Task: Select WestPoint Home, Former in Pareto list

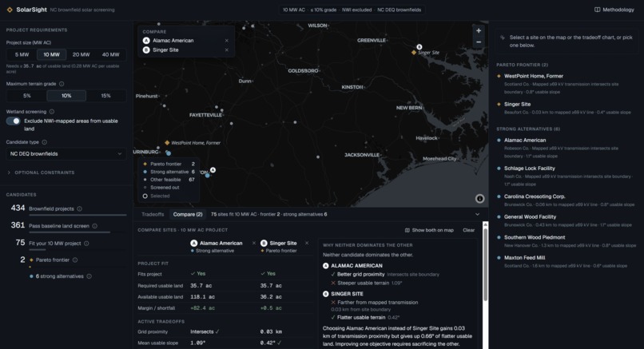Action: click(x=566, y=84)
